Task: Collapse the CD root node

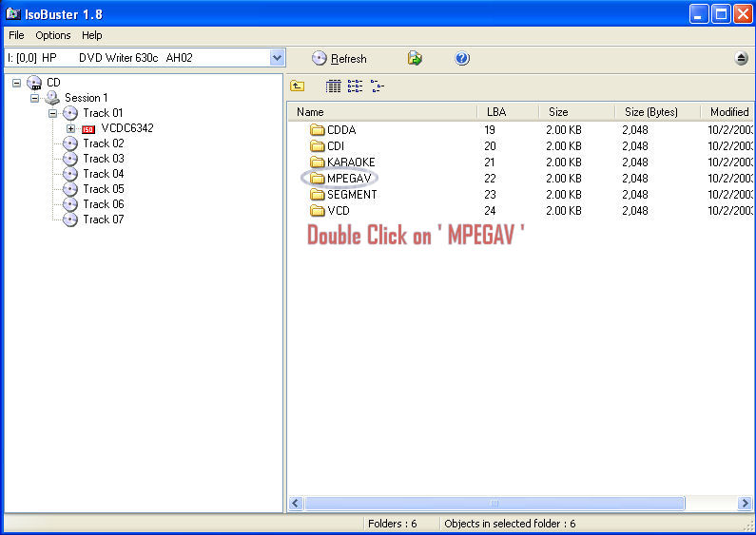Action: coord(16,83)
